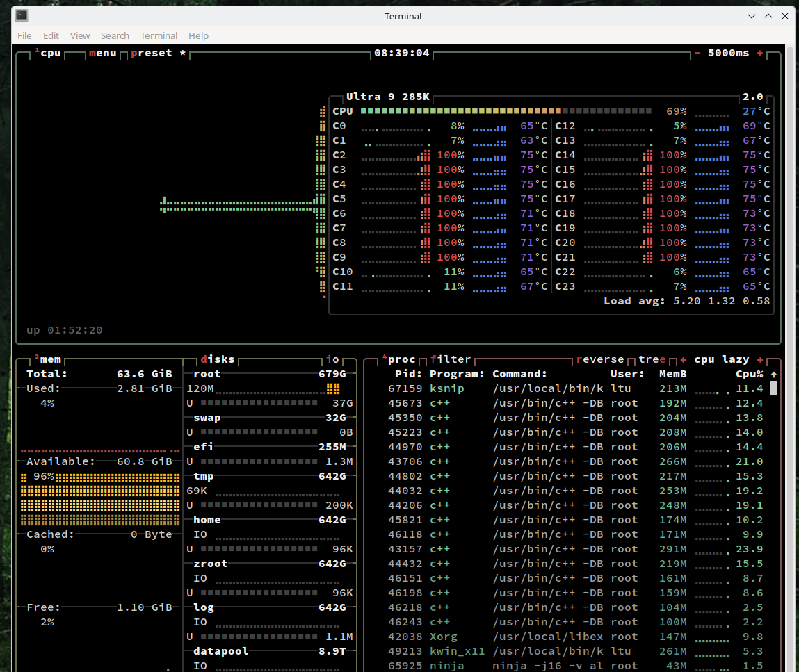Open the View menu
The image size is (799, 672).
(80, 35)
